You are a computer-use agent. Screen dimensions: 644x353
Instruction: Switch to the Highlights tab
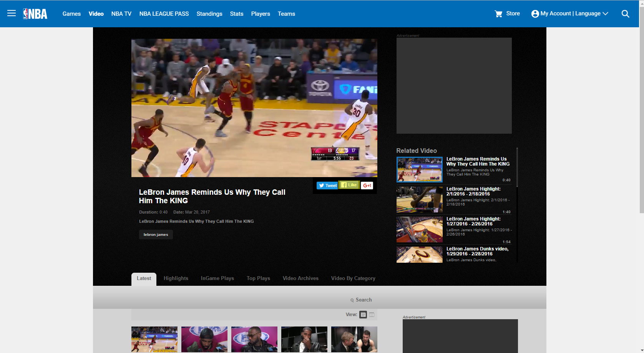[x=176, y=278]
